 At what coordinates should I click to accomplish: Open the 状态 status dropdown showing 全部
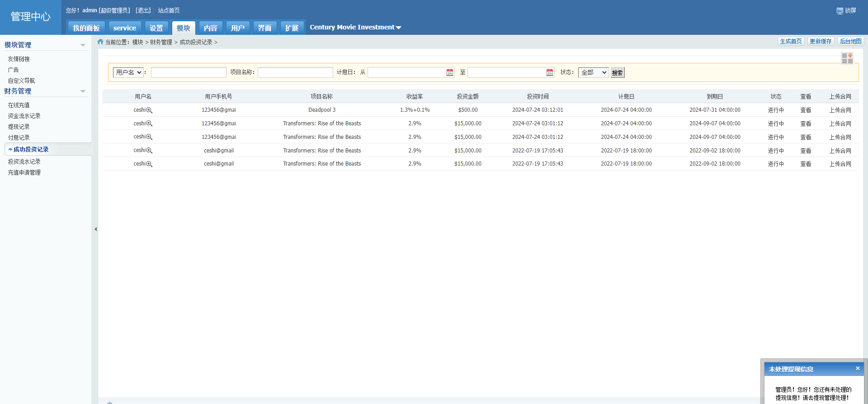pos(593,72)
